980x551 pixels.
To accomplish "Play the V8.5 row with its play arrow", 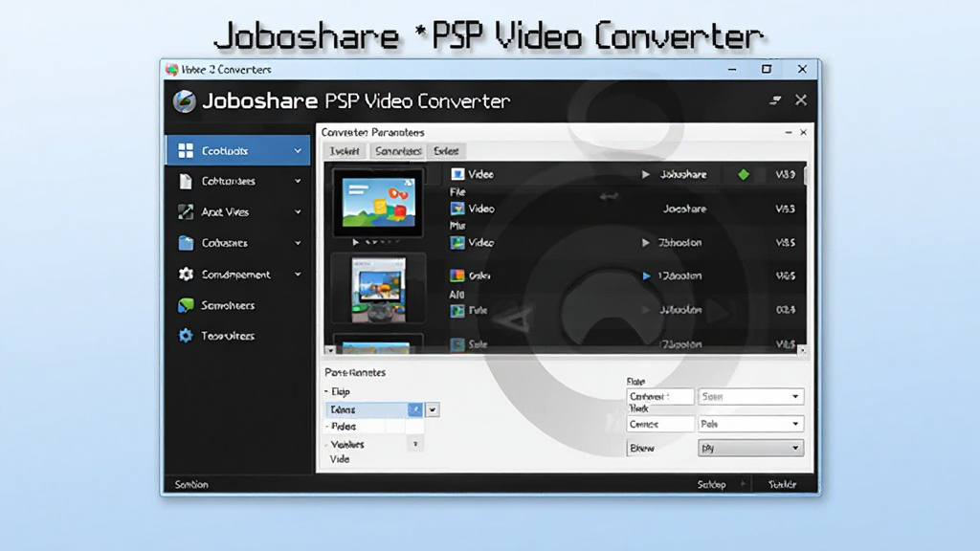I will tap(646, 242).
